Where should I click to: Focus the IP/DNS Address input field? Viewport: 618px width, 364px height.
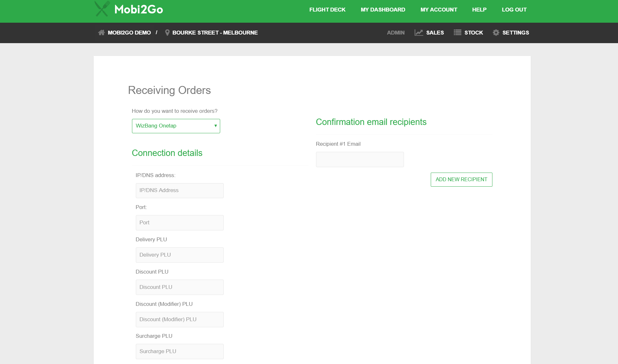(x=179, y=190)
